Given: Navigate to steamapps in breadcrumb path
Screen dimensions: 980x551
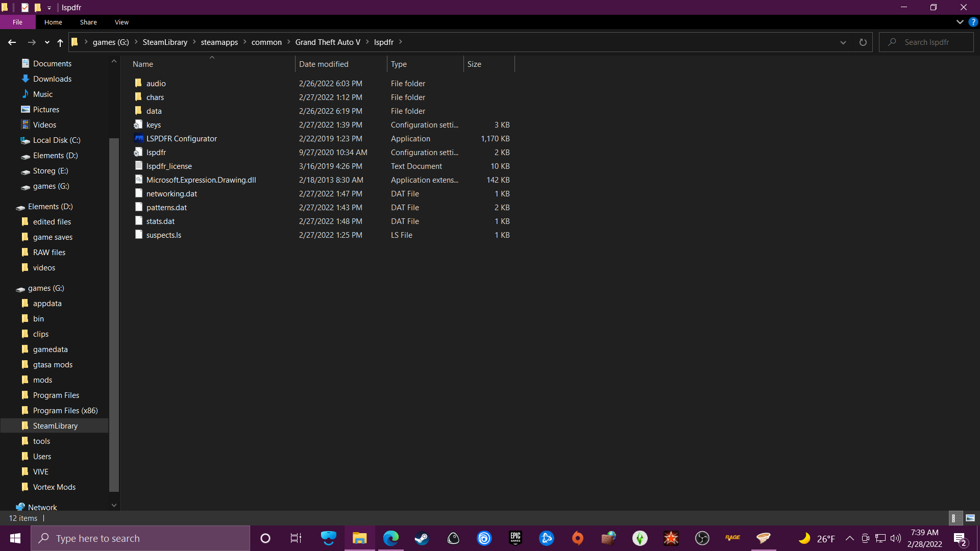Looking at the screenshot, I should [x=219, y=42].
